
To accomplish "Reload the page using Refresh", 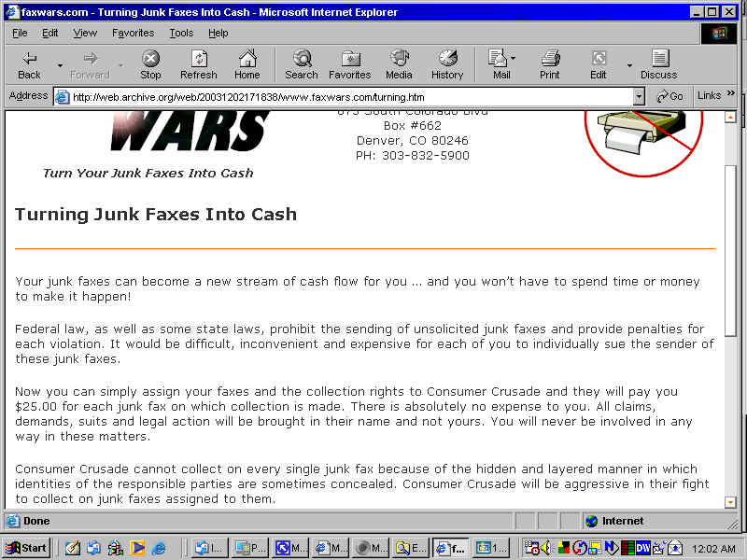I will pos(199,64).
